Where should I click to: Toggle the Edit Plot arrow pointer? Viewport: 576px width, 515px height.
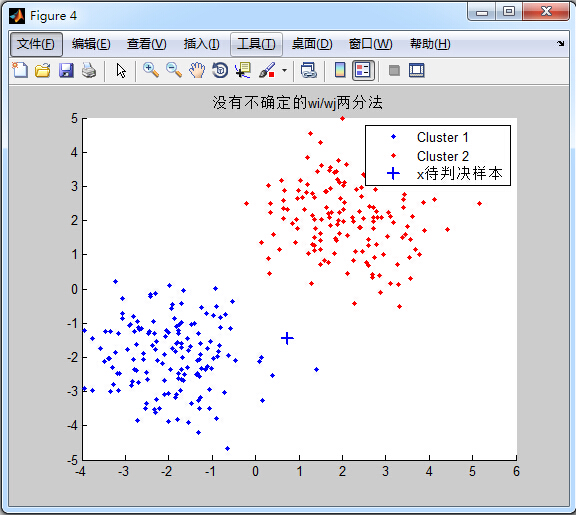point(121,71)
